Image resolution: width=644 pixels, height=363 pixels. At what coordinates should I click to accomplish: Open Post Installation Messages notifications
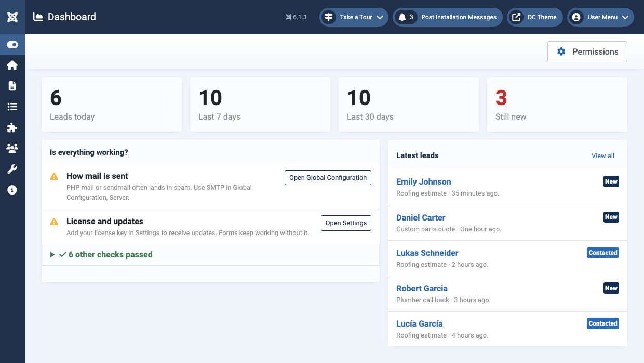[x=448, y=17]
